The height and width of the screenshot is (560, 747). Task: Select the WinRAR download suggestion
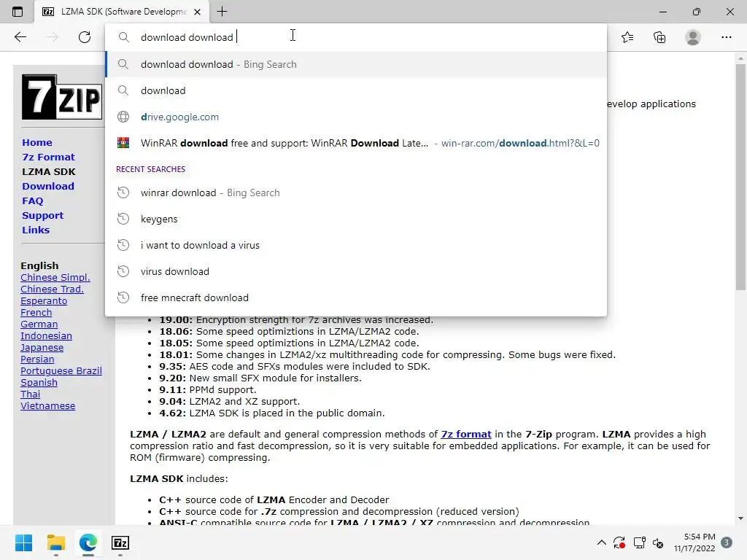coord(356,143)
